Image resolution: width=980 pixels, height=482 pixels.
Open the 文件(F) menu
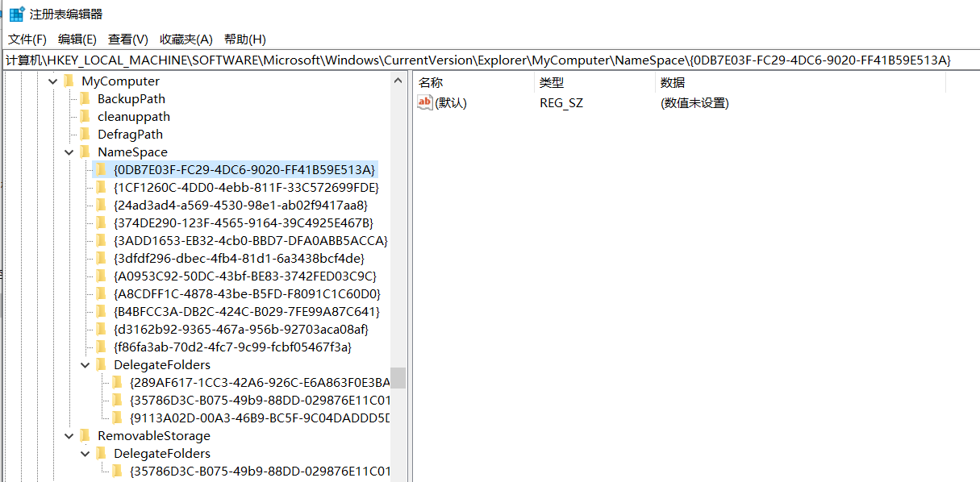27,39
